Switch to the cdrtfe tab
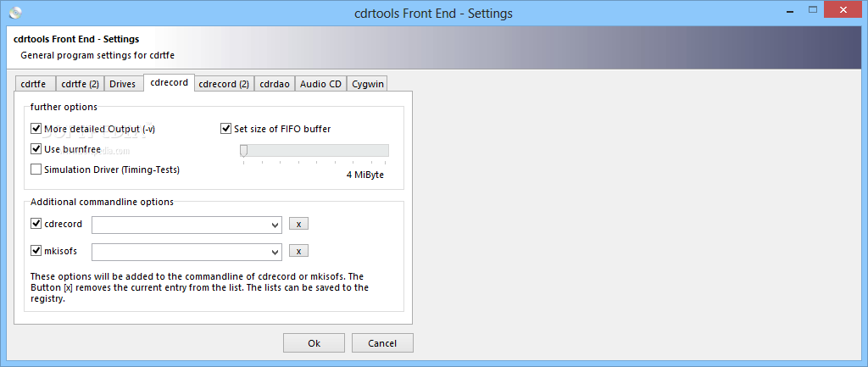This screenshot has height=367, width=868. pyautogui.click(x=33, y=84)
